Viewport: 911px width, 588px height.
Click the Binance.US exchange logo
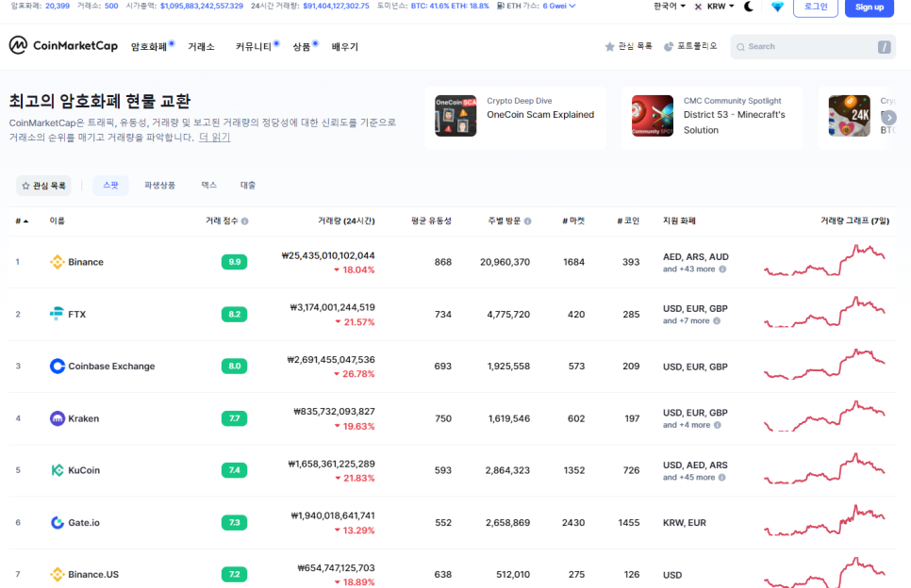click(57, 574)
